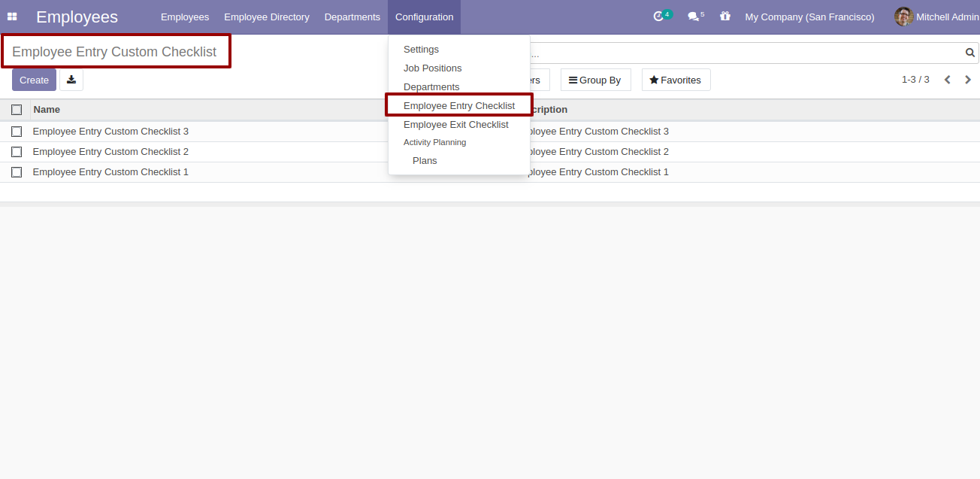The height and width of the screenshot is (479, 980).
Task: Go to next page arrow
Action: tap(968, 80)
